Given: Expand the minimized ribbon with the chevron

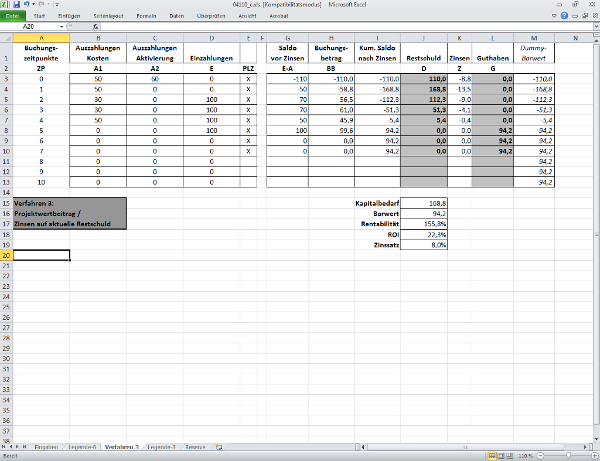Looking at the screenshot, I should point(552,17).
